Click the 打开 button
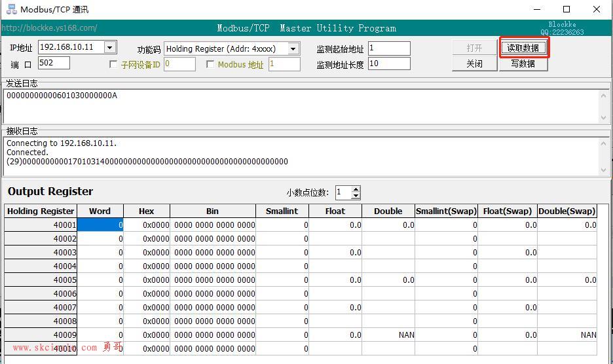Image resolution: width=613 pixels, height=364 pixels. pyautogui.click(x=474, y=48)
